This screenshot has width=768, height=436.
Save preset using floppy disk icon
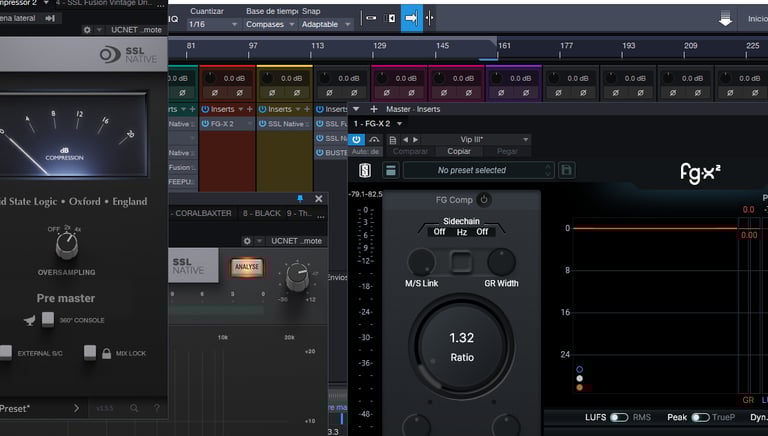click(x=567, y=170)
